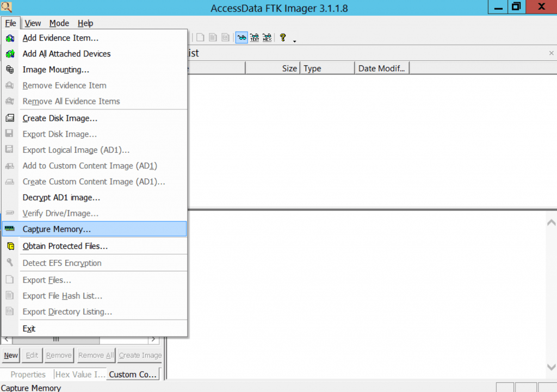Click the status bar 'Capture Memory' text
Screen dimensions: 557x392
coord(31,388)
